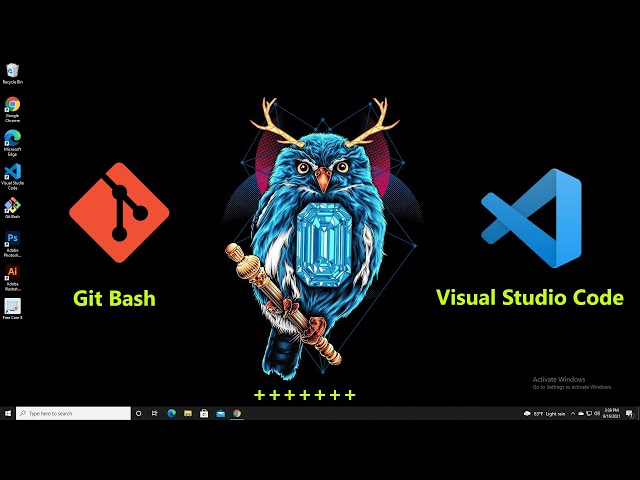The image size is (640, 480).
Task: Select the Adobe Photoshop desktop shortcut
Action: pos(12,244)
